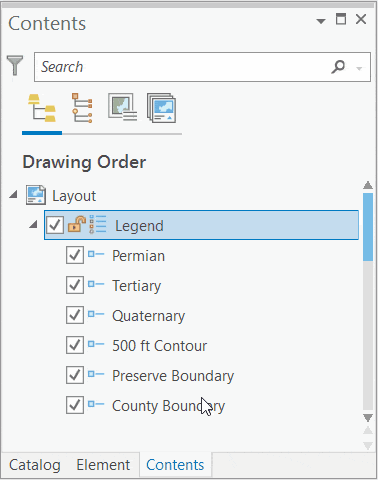Select the List By Drawing Order icon
The height and width of the screenshot is (480, 378).
click(42, 108)
